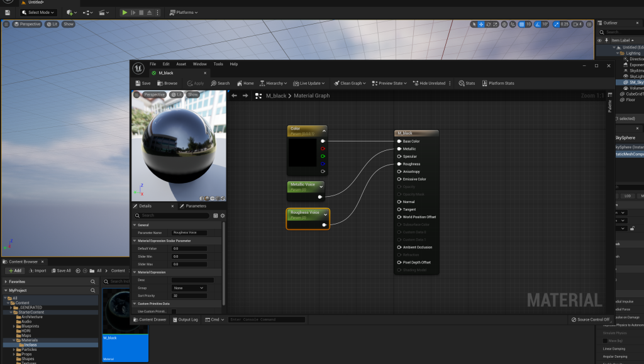Open the camera speed 4 setting
The width and height of the screenshot is (644, 364).
577,25
